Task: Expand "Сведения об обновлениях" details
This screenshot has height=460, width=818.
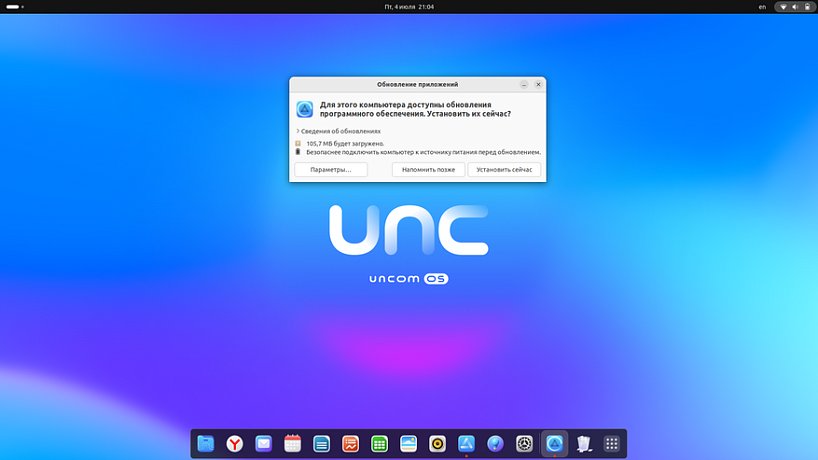Action: click(340, 131)
